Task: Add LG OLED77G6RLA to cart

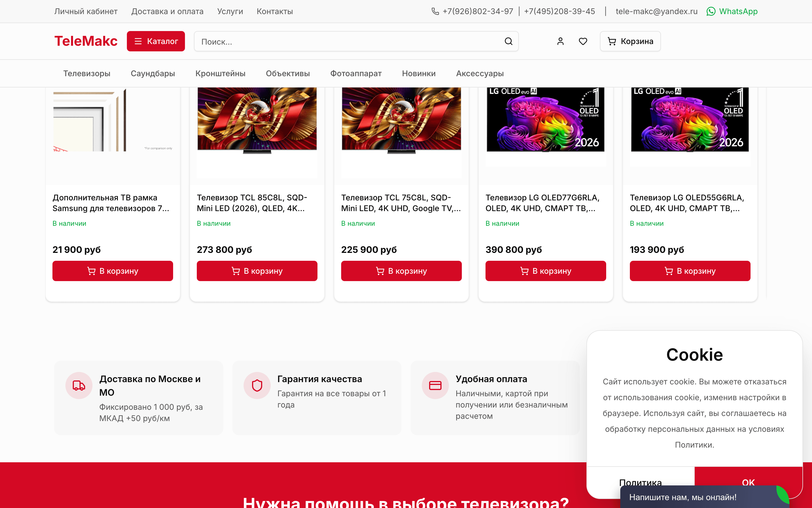Action: 546,271
